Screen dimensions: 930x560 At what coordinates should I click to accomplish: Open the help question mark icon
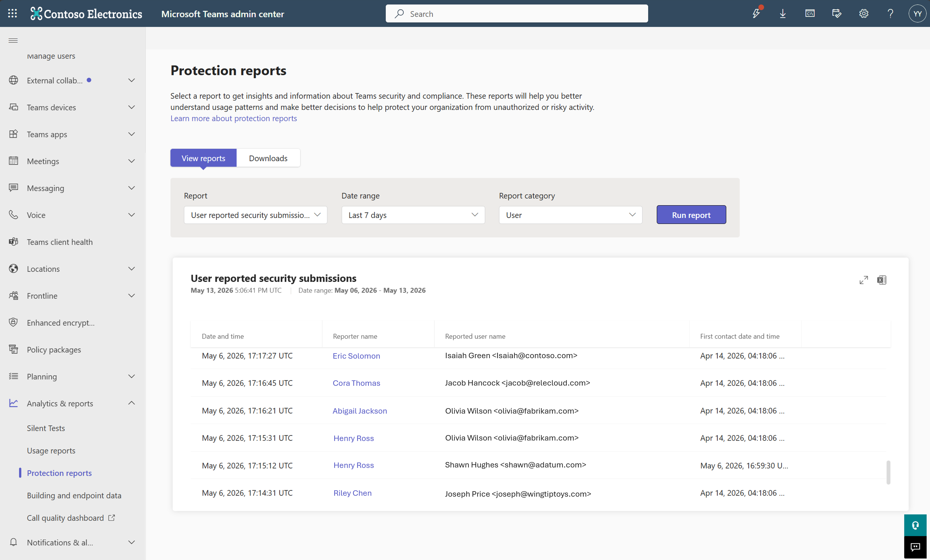(x=890, y=14)
